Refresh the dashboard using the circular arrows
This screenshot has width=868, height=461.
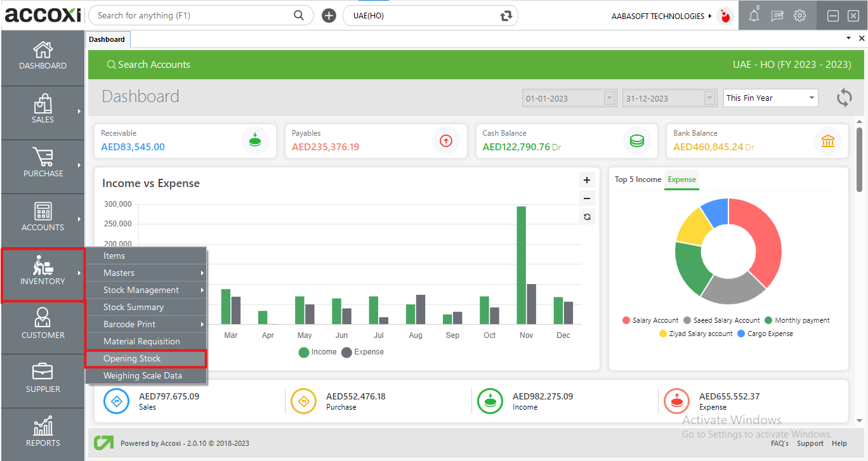[x=843, y=98]
